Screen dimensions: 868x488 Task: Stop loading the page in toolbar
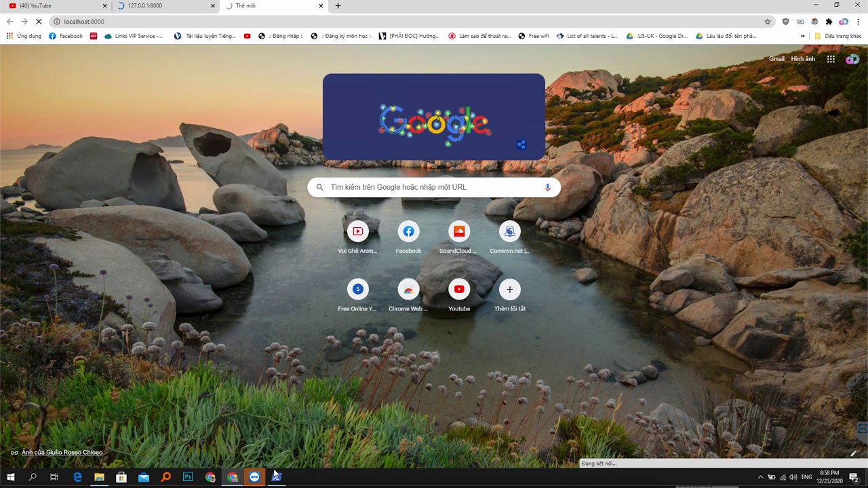[39, 22]
